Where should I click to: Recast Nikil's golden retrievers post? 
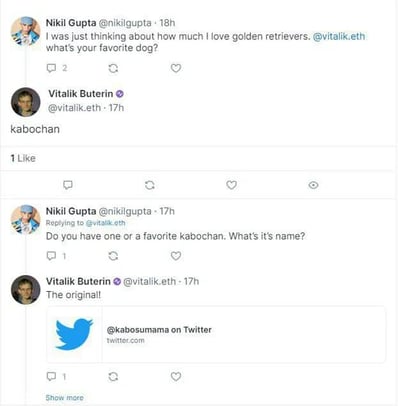click(113, 68)
